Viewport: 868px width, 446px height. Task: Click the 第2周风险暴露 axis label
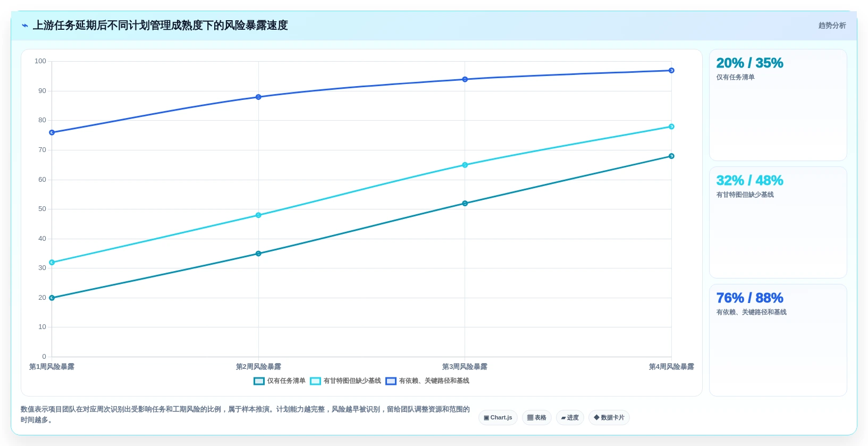point(258,367)
